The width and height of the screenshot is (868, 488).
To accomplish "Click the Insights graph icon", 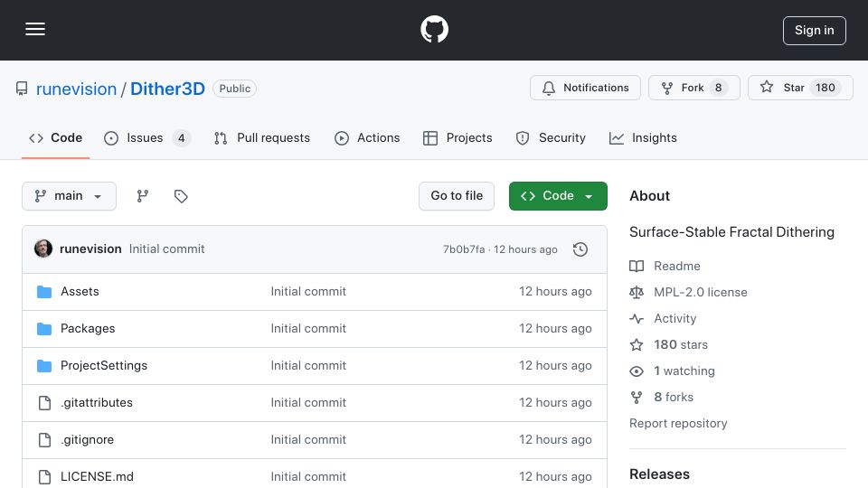I will coord(616,138).
